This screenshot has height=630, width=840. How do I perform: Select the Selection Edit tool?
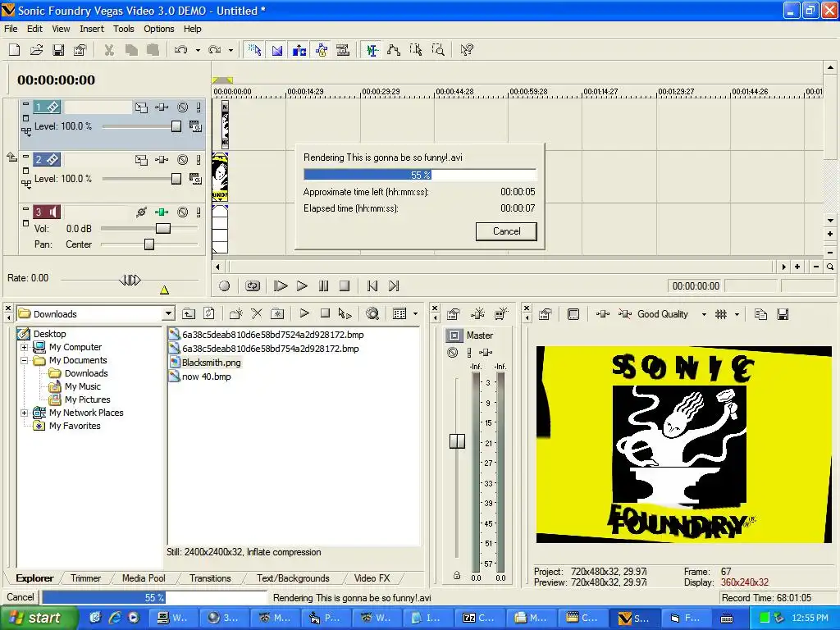coord(416,50)
